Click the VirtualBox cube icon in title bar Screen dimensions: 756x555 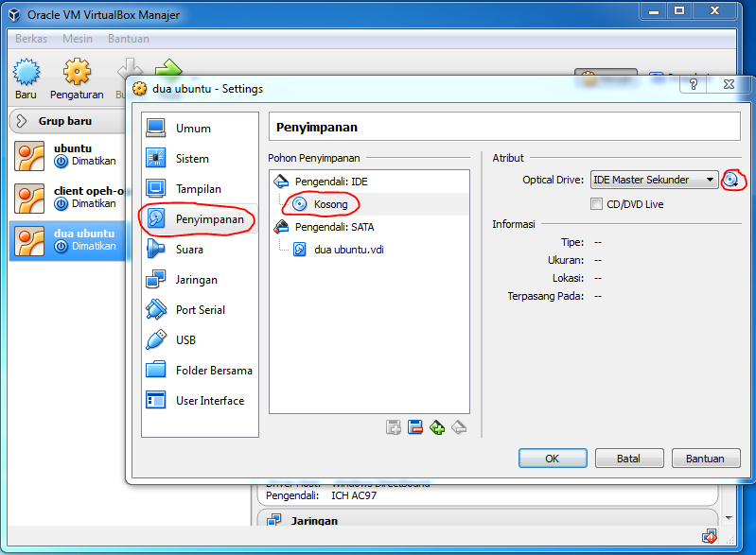(14, 15)
